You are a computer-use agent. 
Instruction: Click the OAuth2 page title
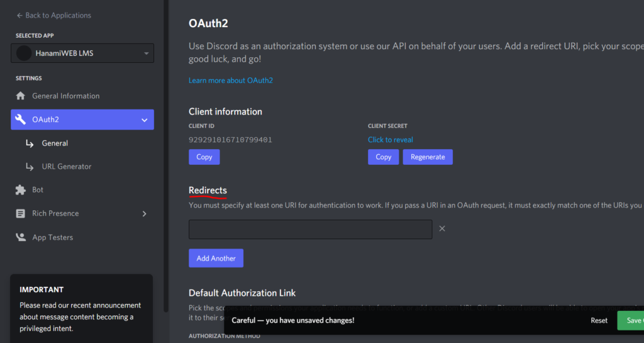coord(208,23)
